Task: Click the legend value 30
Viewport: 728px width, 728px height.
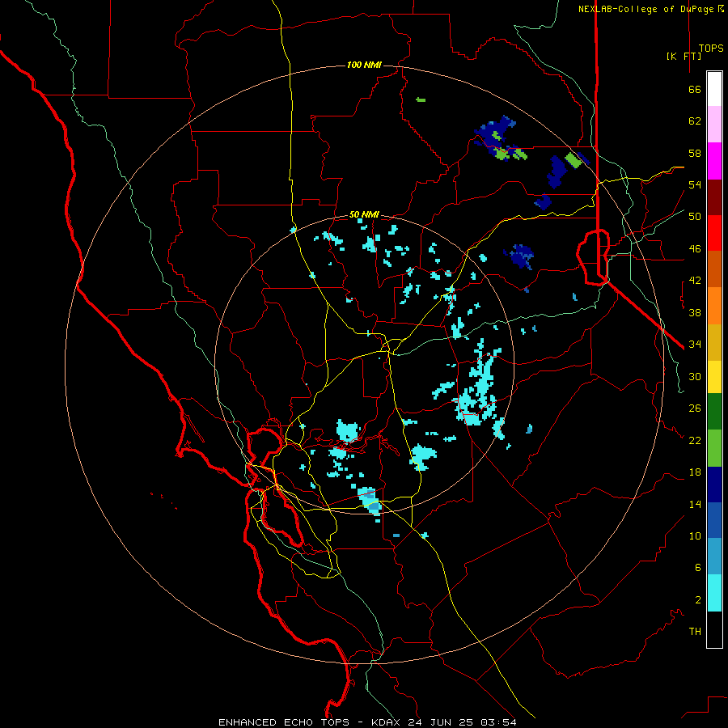Action: 695,376
